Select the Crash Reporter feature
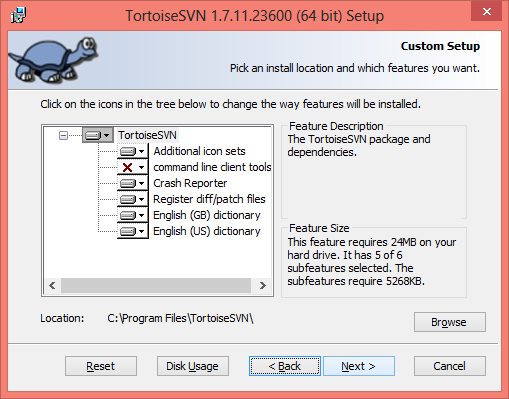This screenshot has width=509, height=399. [190, 183]
